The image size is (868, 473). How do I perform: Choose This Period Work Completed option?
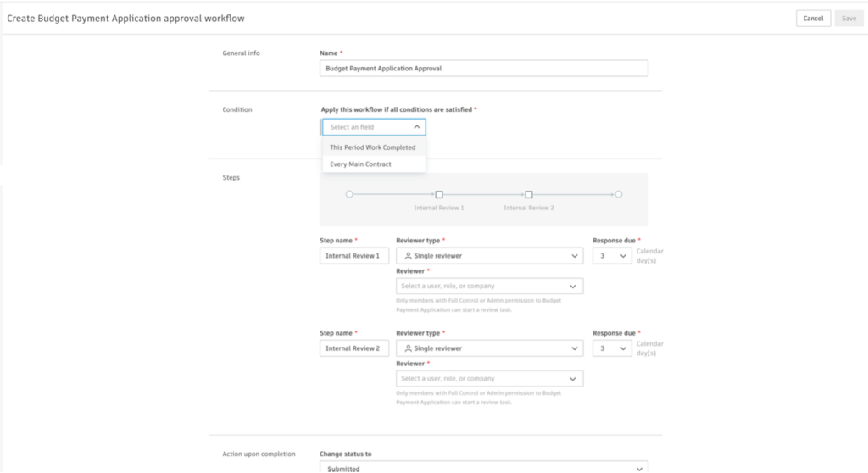click(x=374, y=147)
